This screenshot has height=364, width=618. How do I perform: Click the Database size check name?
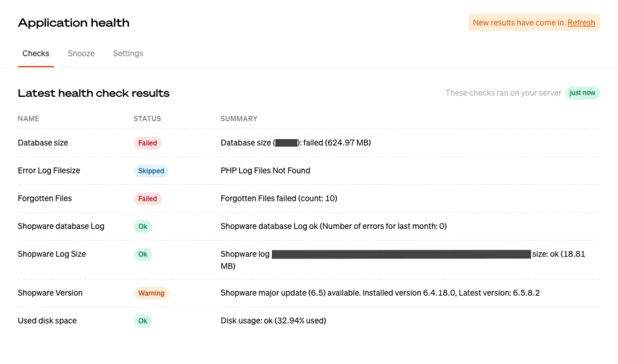pyautogui.click(x=43, y=143)
